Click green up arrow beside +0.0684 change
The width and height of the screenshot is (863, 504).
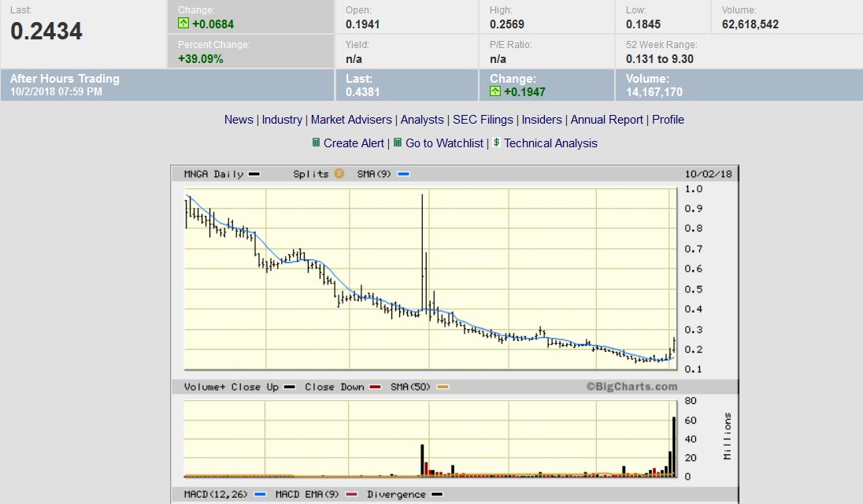(183, 24)
